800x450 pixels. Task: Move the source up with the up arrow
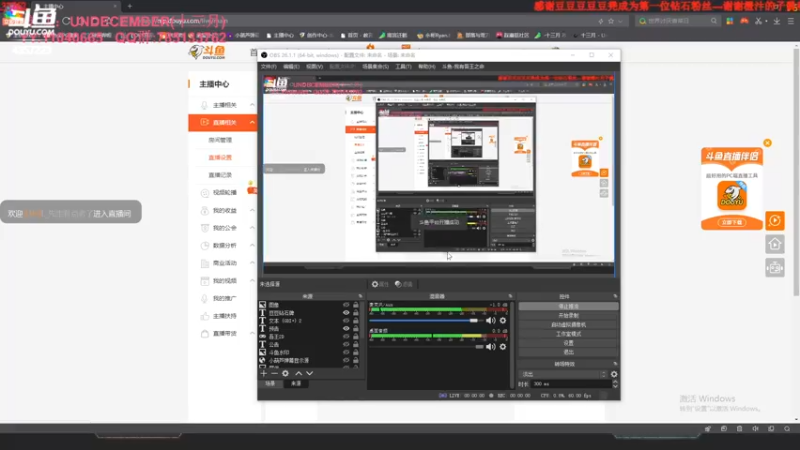298,373
